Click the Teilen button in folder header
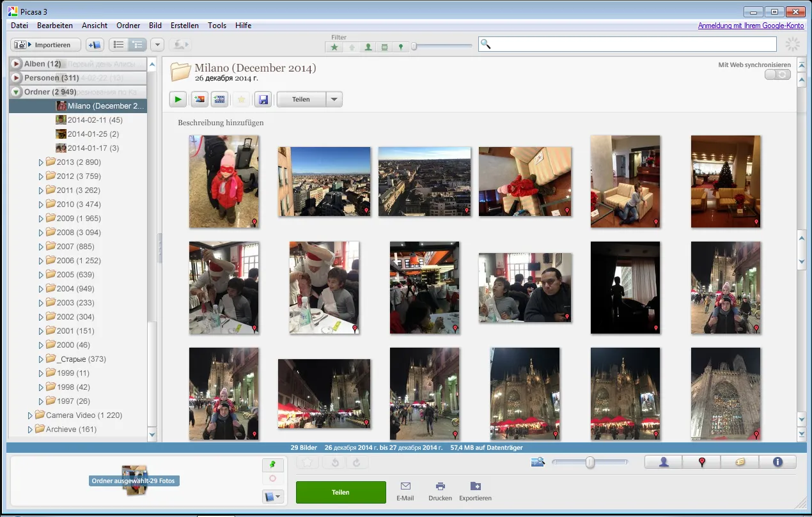Screen dimensions: 812x517 pyautogui.click(x=301, y=99)
